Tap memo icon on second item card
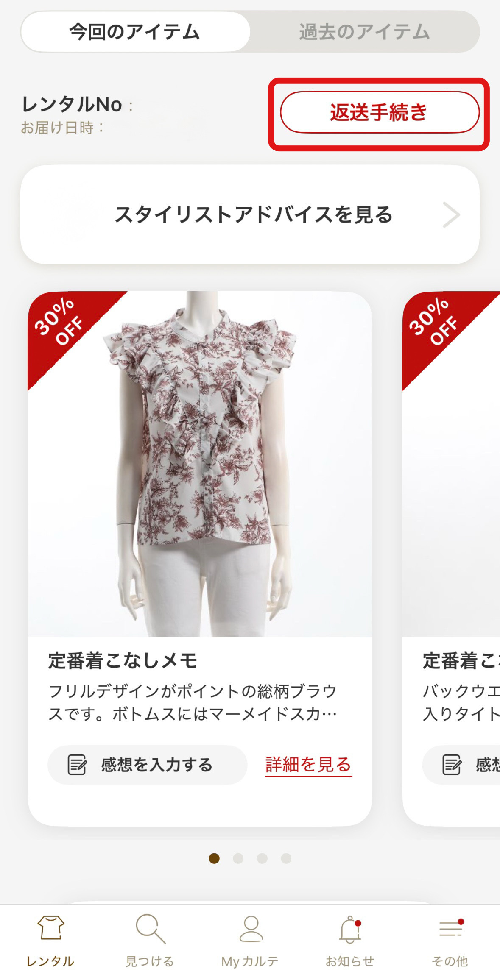This screenshot has height=980, width=500. coord(452,765)
